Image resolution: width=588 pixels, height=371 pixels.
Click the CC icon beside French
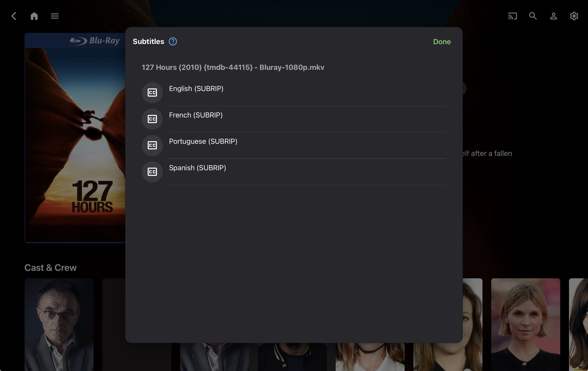[152, 119]
